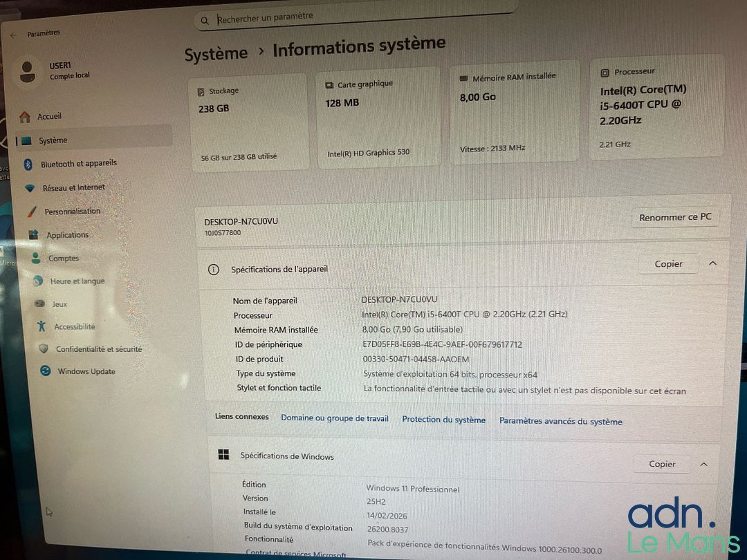
Task: Click the Carte graphique card icon
Action: tap(329, 85)
